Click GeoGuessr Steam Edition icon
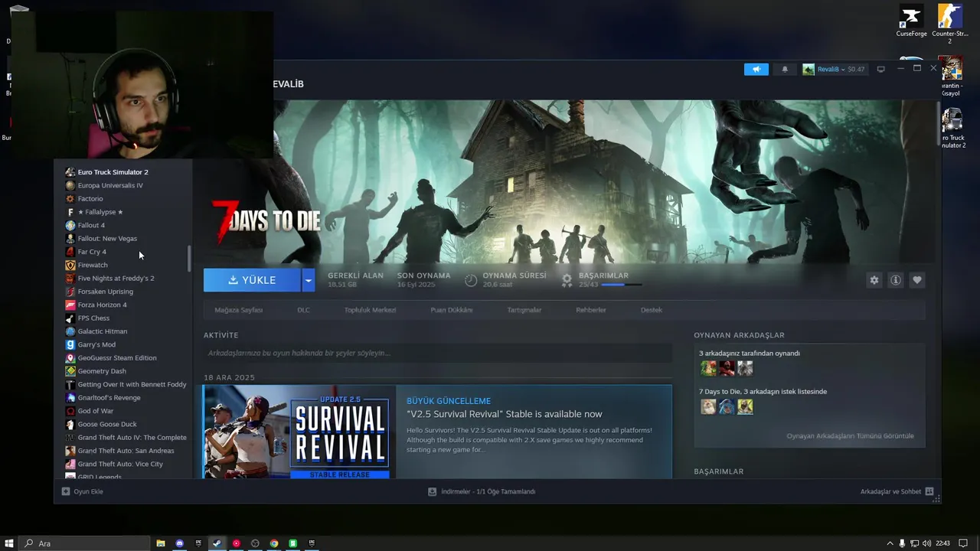The image size is (980, 551). [70, 357]
